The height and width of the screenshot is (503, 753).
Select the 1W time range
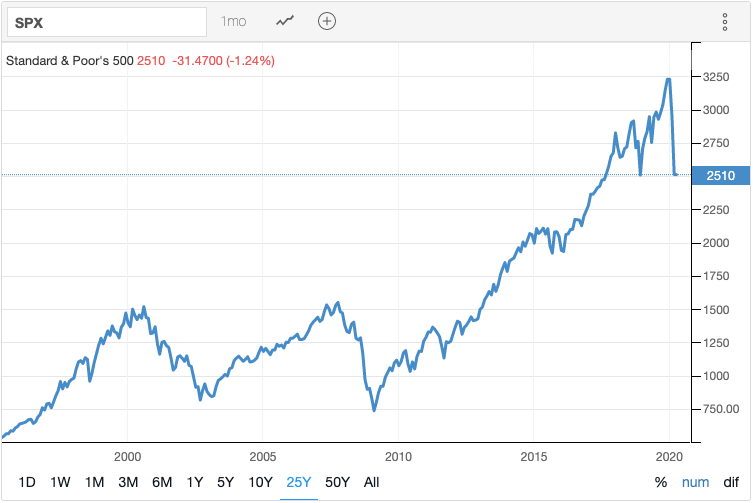pyautogui.click(x=61, y=482)
